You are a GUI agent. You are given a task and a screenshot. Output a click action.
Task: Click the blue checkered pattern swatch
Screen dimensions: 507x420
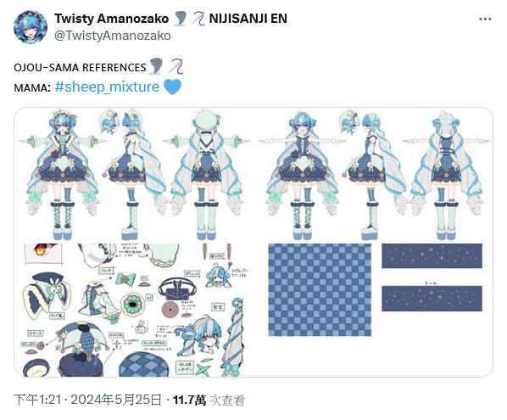click(x=320, y=290)
